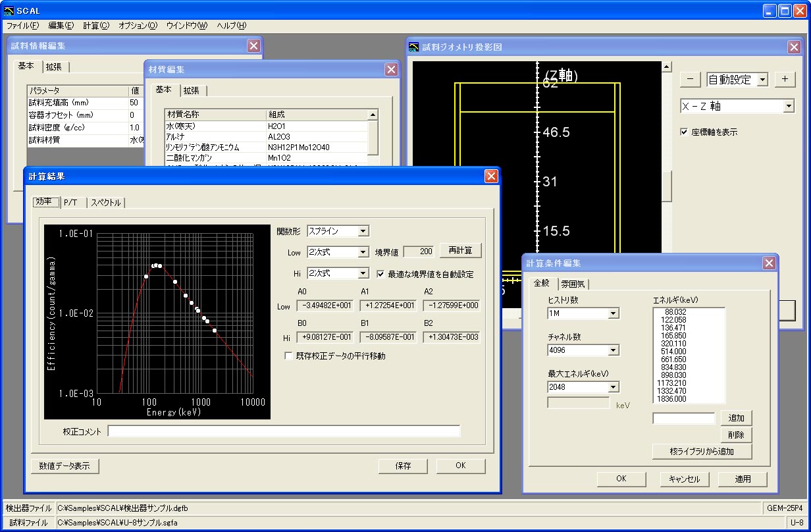Click the 再計算 button
811x532 pixels.
click(460, 251)
